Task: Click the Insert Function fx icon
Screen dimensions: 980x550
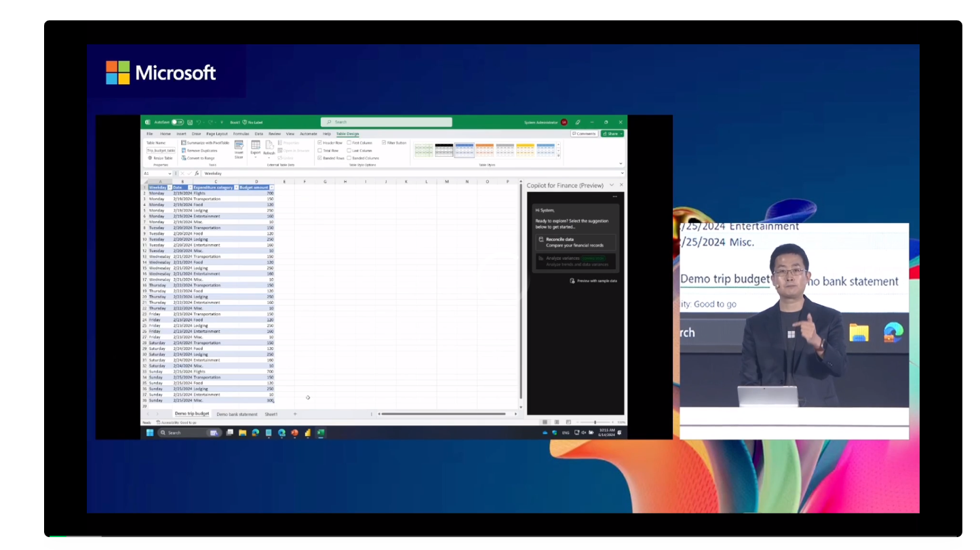Action: pos(197,174)
